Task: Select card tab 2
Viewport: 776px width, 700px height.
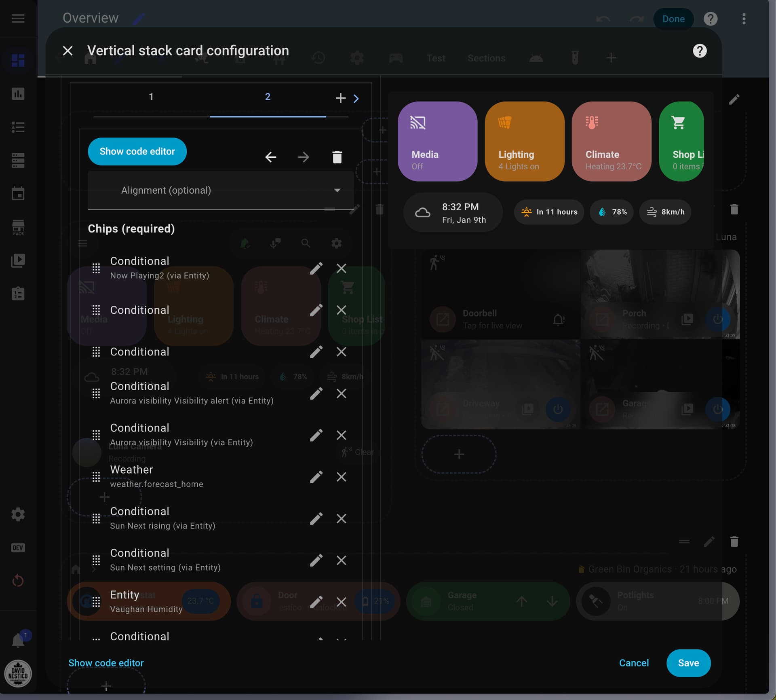Action: coord(268,97)
